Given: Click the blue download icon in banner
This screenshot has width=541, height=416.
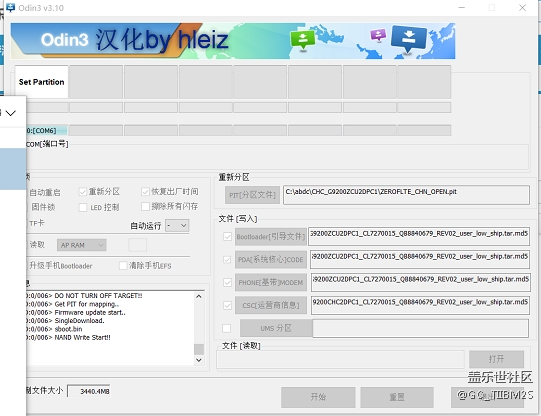Looking at the screenshot, I should tap(409, 38).
